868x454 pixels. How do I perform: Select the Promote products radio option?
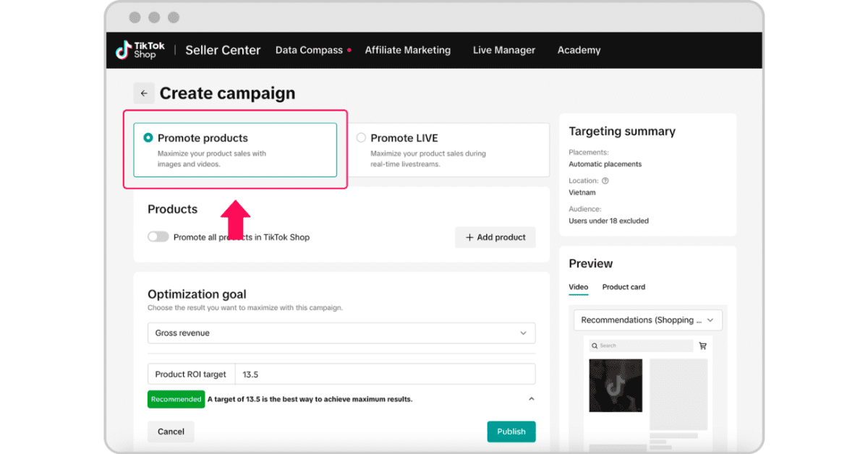(148, 138)
